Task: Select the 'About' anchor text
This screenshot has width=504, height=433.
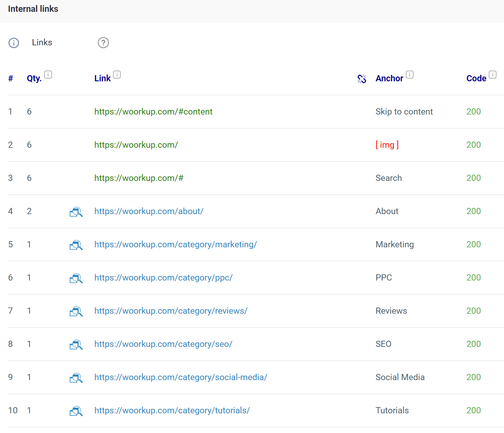Action: [387, 211]
